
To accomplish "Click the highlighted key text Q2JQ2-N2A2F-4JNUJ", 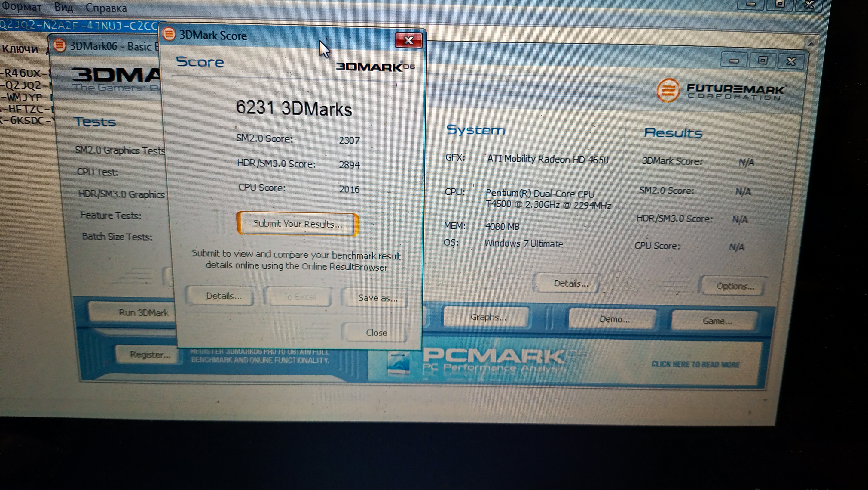I will (79, 25).
